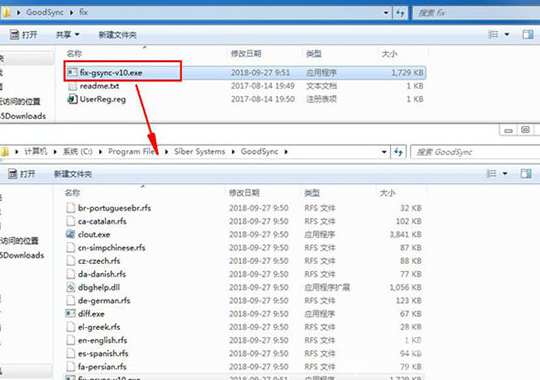Sort fix folder by 类型 column header
540x380 pixels.
click(x=314, y=53)
